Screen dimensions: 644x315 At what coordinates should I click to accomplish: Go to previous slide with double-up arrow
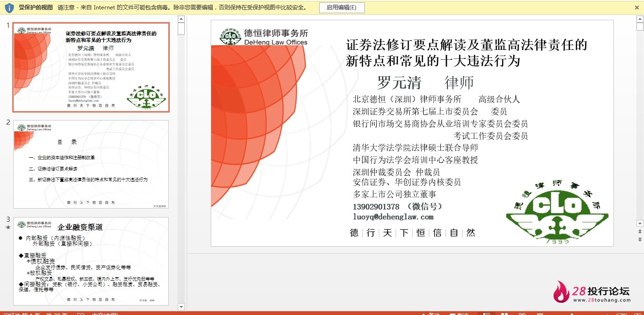(640, 232)
